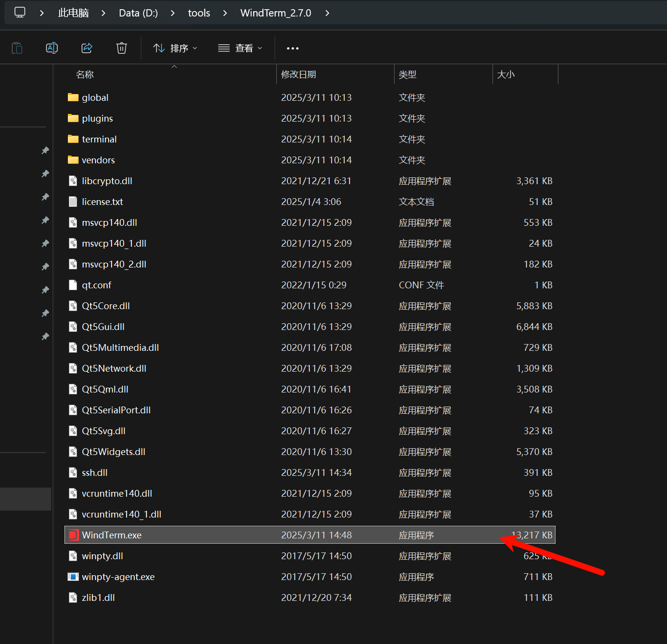
Task: Sort by the 名称 column header
Action: click(x=85, y=74)
